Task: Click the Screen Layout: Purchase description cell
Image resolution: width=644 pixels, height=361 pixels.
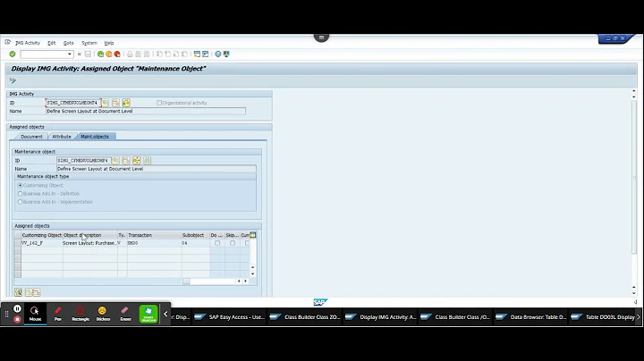Action: coord(89,243)
